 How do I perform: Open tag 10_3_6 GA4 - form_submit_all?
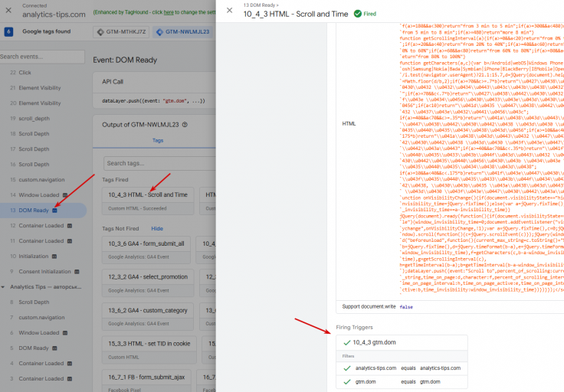click(x=146, y=250)
